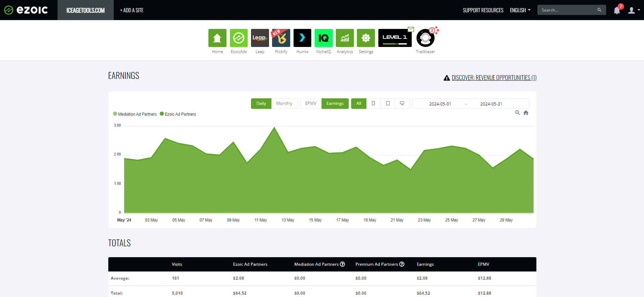Click the help icon beside Premium Ad Partners
This screenshot has width=644, height=297.
pyautogui.click(x=402, y=264)
